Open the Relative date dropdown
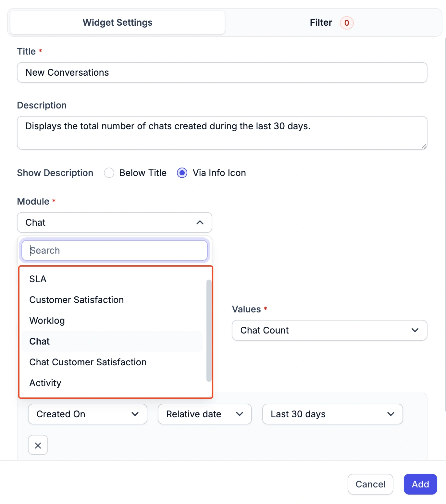The image size is (446, 504). 205,414
